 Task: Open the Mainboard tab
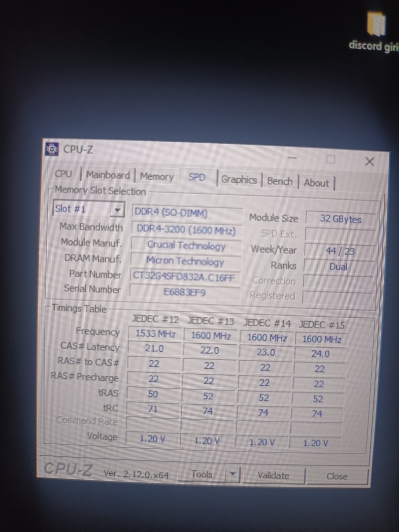click(108, 175)
